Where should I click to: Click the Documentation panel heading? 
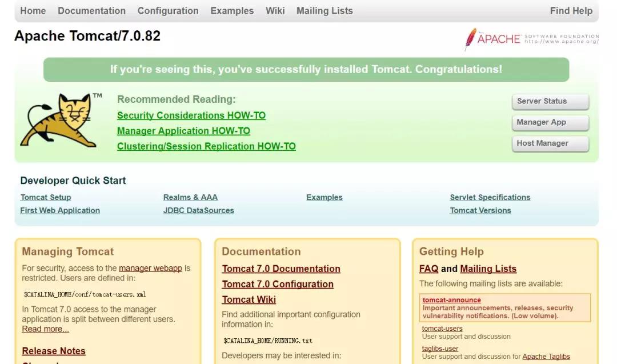(261, 251)
